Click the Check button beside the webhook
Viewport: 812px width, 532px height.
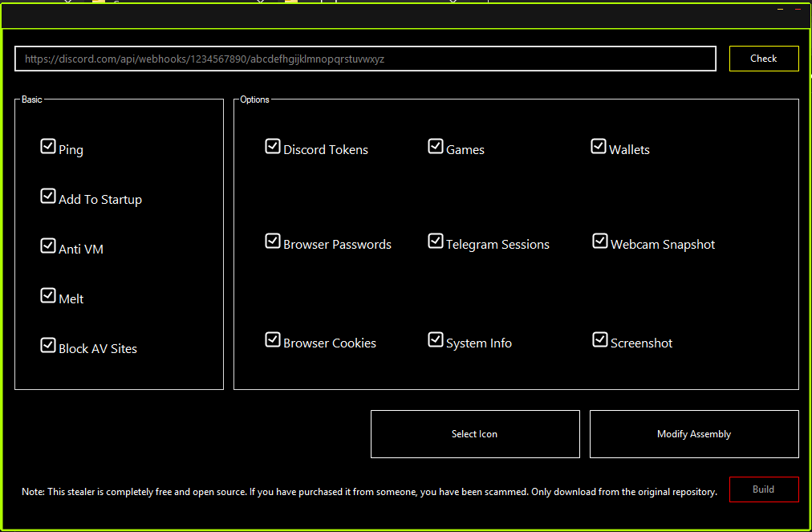[764, 59]
